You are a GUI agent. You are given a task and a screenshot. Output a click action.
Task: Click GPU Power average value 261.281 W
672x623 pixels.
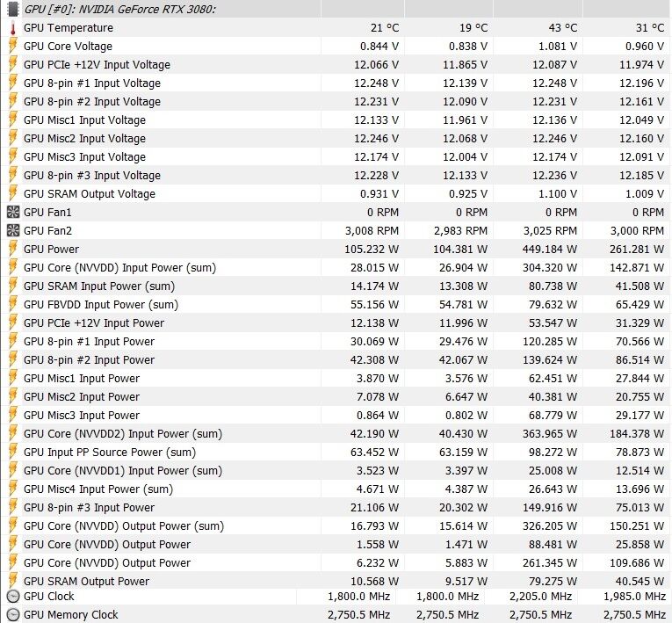(x=637, y=250)
